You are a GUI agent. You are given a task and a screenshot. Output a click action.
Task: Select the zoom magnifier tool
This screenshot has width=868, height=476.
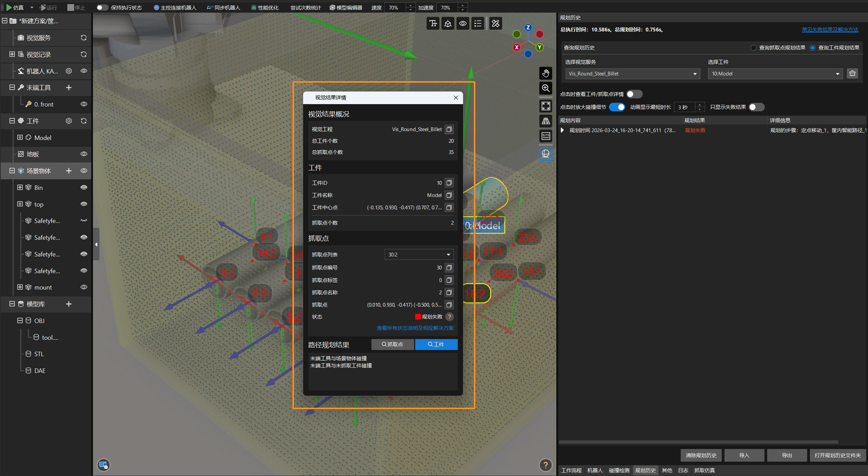(x=546, y=88)
